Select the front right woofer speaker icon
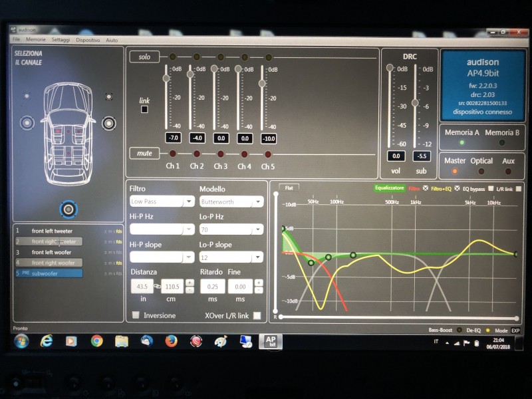532x399 pixels. tap(108, 123)
